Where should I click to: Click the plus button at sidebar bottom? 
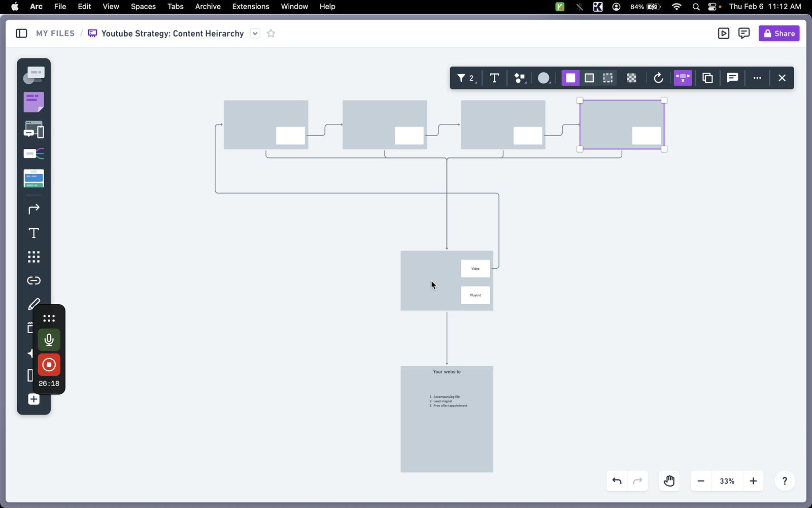pos(33,399)
